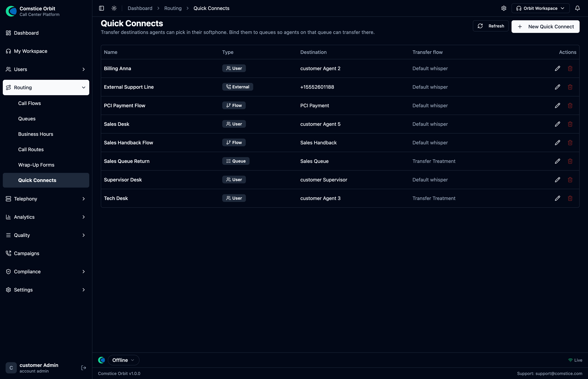
Task: Click the +15552601188 destination
Action: (317, 87)
